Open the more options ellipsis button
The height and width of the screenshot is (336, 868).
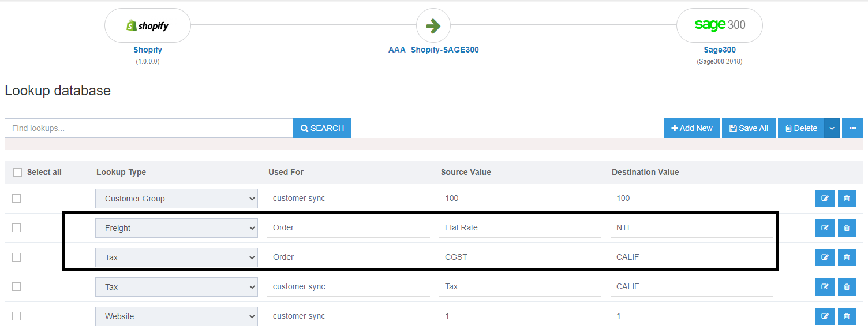[x=852, y=128]
